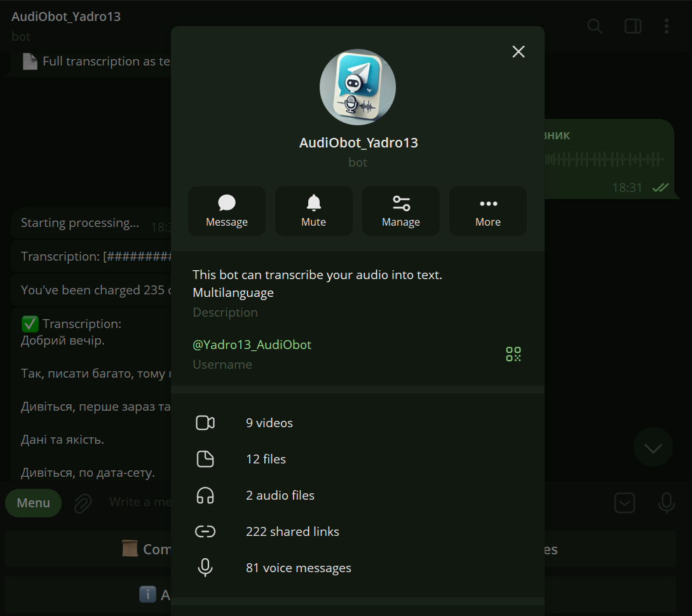Record a voice message with microphone

click(667, 503)
